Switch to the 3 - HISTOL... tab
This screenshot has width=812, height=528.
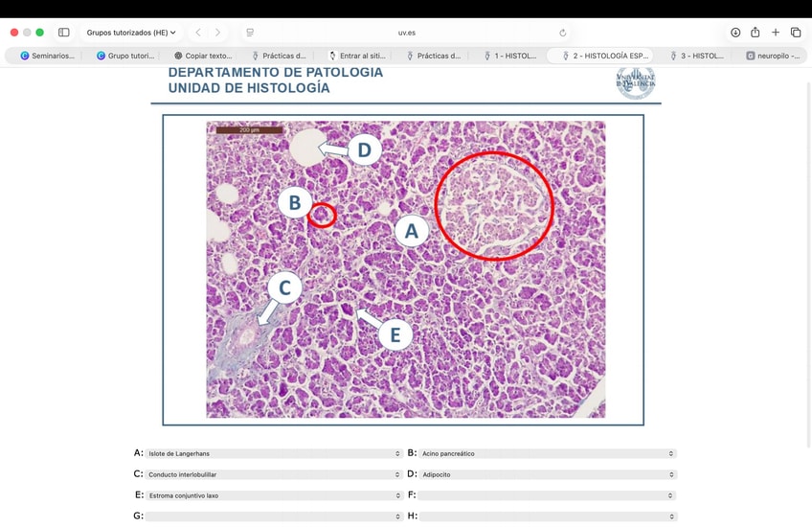[x=697, y=56]
